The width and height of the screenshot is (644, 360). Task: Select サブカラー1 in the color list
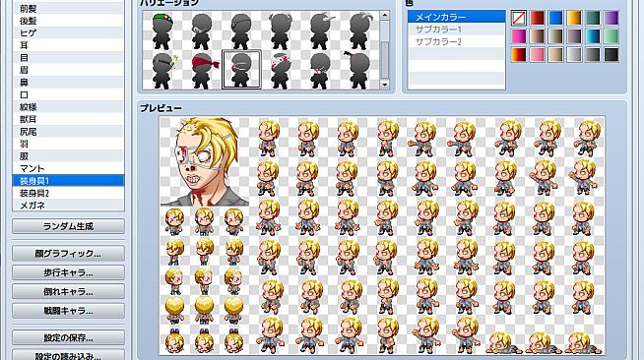point(456,30)
